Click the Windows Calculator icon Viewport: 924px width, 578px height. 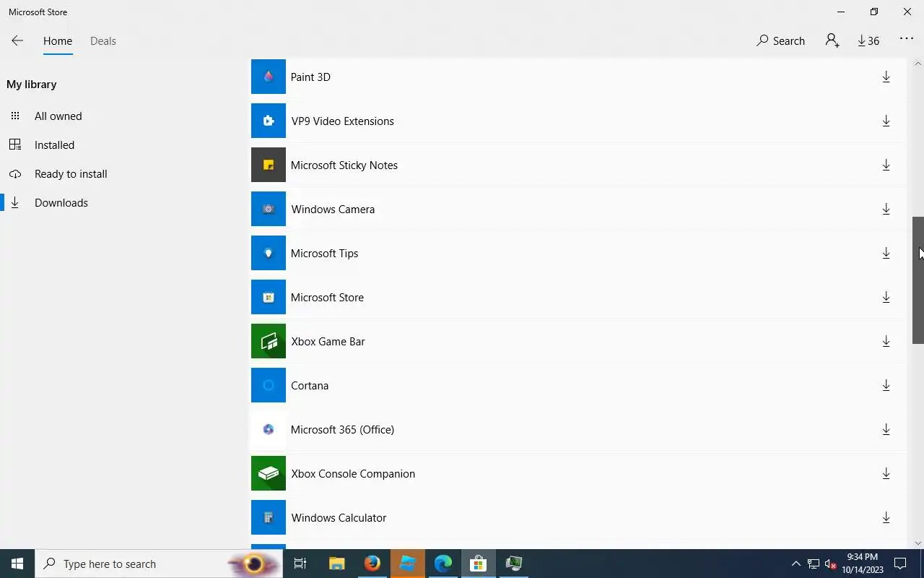(x=269, y=517)
